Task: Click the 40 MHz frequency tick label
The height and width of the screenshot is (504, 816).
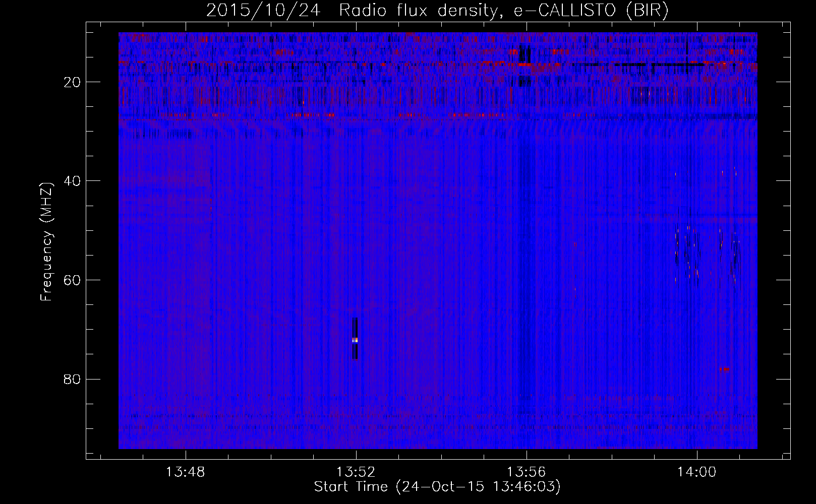Action: (x=73, y=181)
